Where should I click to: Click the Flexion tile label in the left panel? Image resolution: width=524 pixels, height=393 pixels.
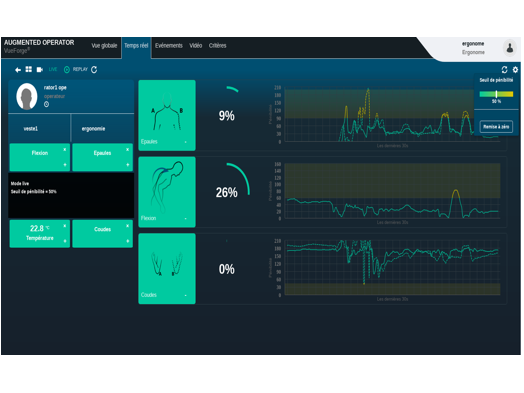40,153
